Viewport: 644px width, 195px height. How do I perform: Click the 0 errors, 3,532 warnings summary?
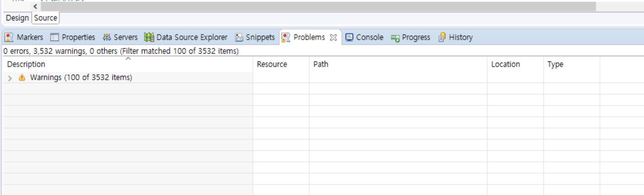[121, 51]
